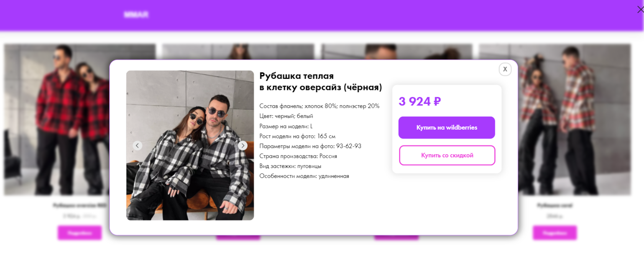Click the blurred title under the left red plaid card
Image resolution: width=644 pixels, height=253 pixels.
(80, 206)
